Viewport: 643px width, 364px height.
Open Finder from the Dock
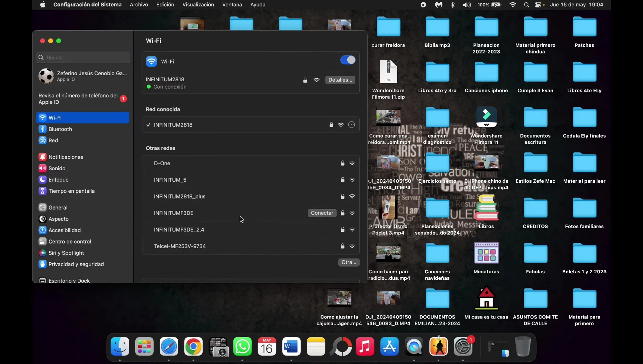pyautogui.click(x=120, y=347)
